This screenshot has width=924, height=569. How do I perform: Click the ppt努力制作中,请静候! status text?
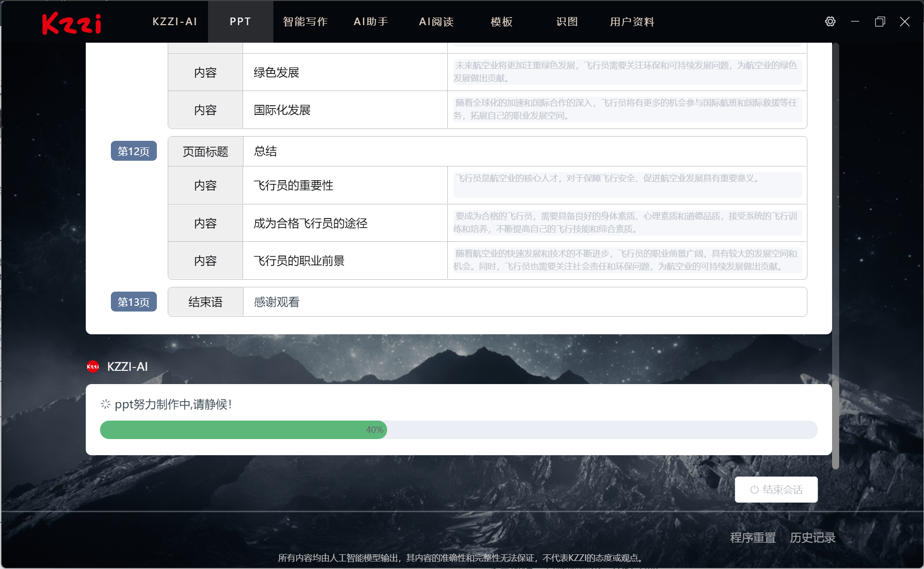[x=173, y=404]
